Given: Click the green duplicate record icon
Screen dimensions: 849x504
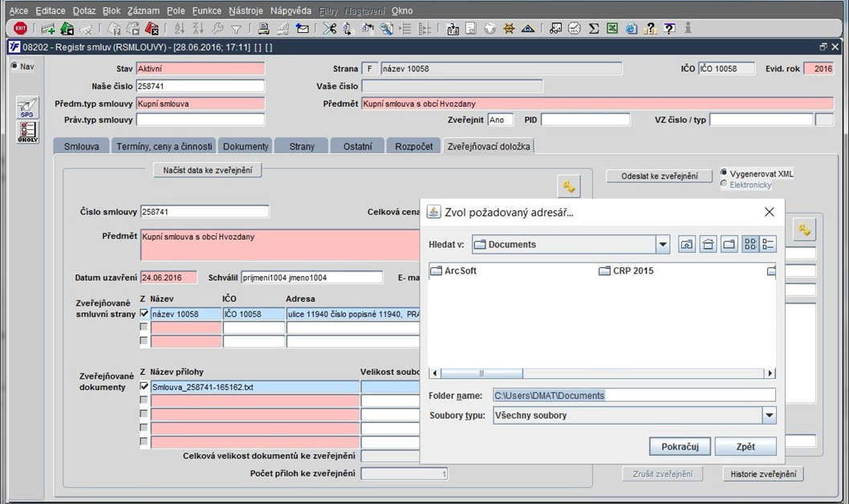Looking at the screenshot, I should click(x=67, y=28).
